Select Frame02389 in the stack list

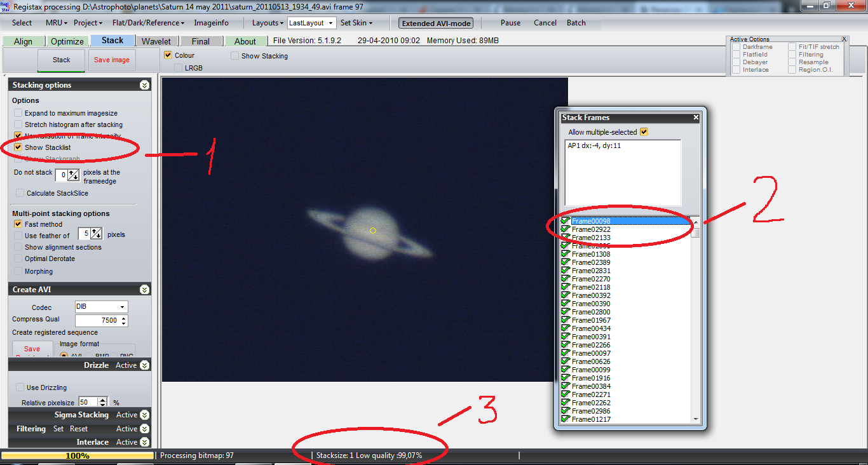click(x=591, y=262)
